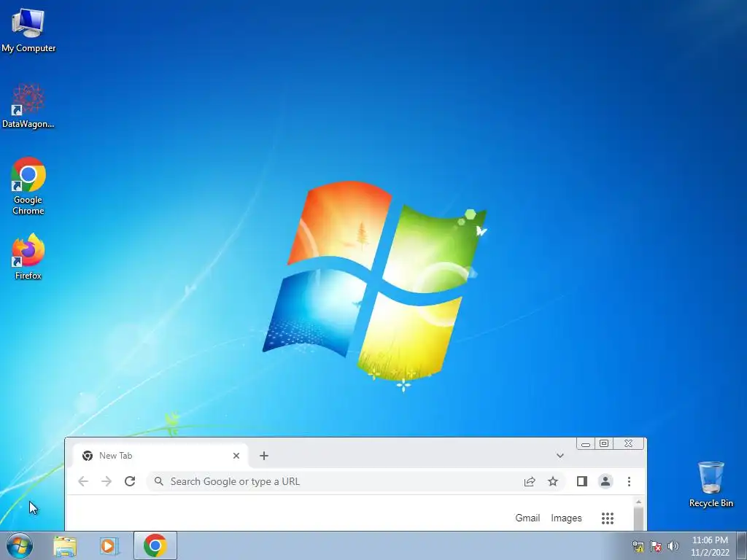Screen dimensions: 747x560
Task: Go back in Chrome
Action: 83,481
